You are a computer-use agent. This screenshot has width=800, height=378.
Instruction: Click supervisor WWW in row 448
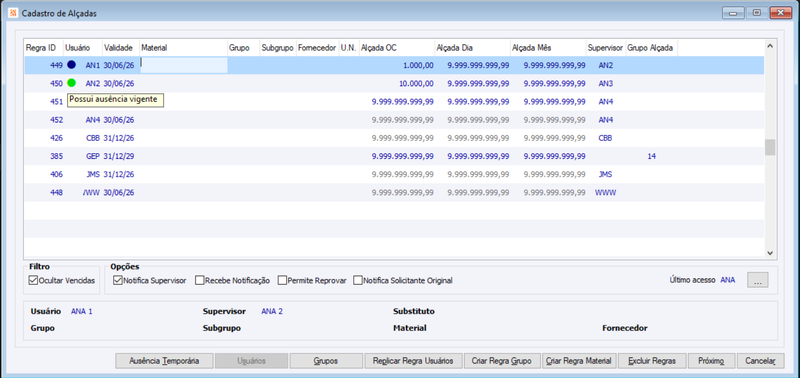click(606, 193)
